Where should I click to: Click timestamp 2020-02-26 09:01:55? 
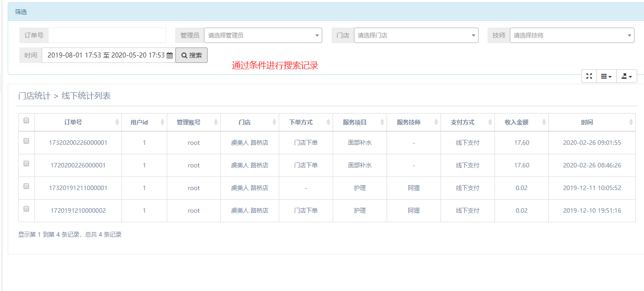pyautogui.click(x=592, y=143)
